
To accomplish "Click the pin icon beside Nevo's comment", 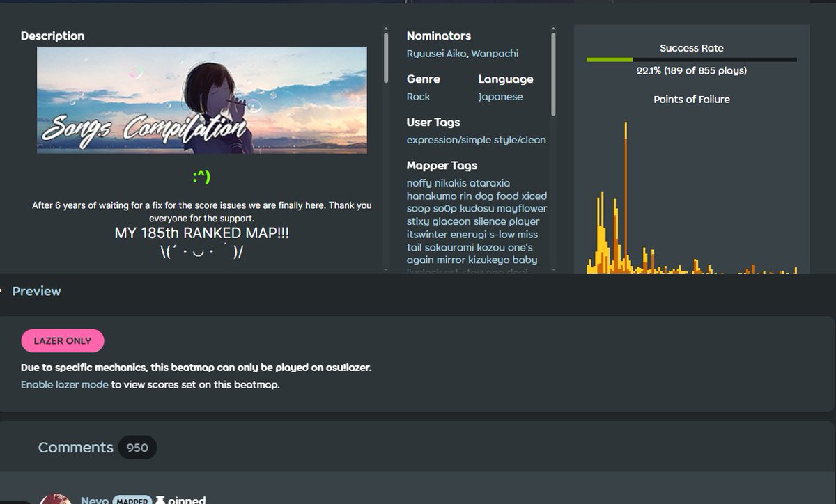I will pos(160,500).
